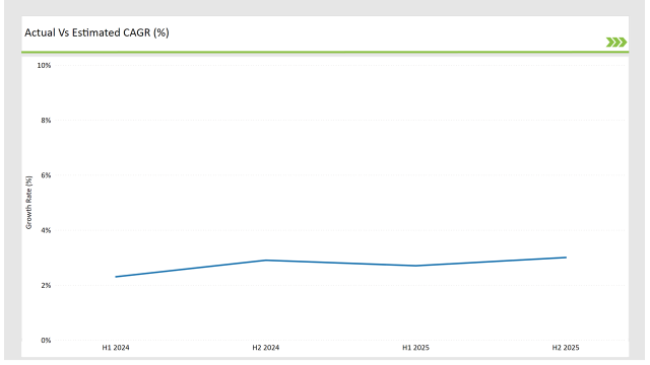Click the blue line point at H1 2025
The image size is (650, 365).
[416, 266]
